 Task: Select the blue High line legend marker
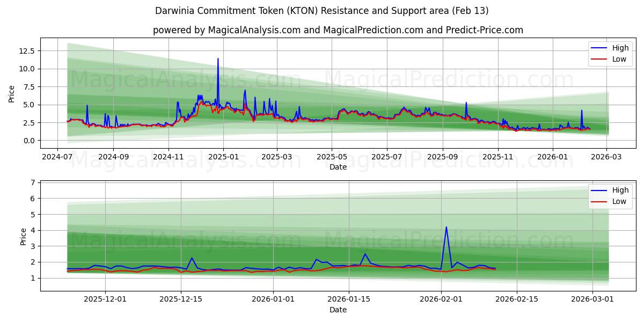point(599,48)
